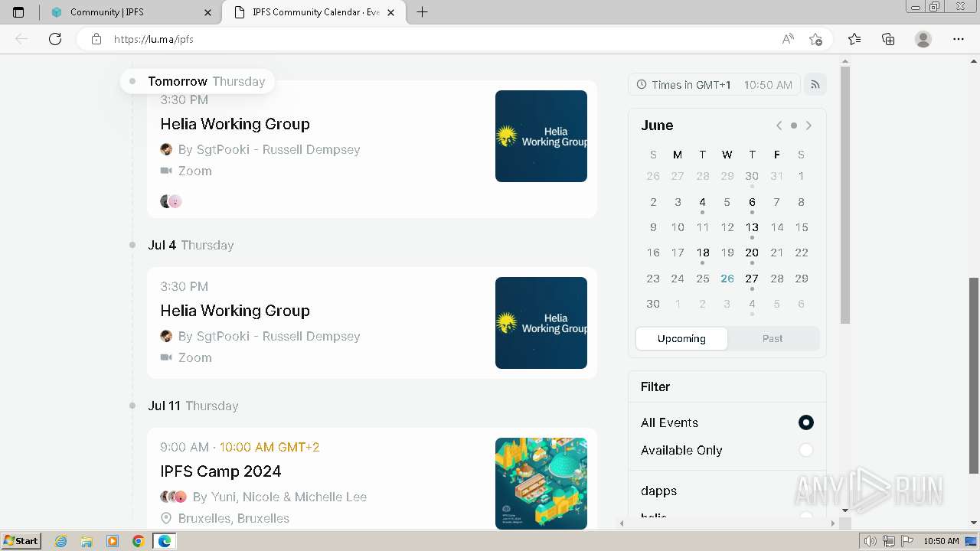This screenshot has width=980, height=551.
Task: Open Windows Media Player taskbar icon
Action: click(113, 541)
